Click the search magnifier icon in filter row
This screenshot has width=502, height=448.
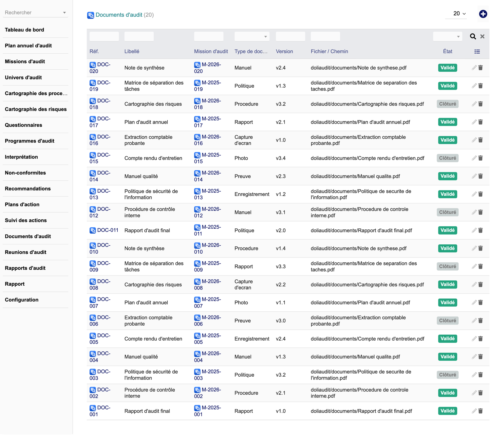click(x=473, y=36)
